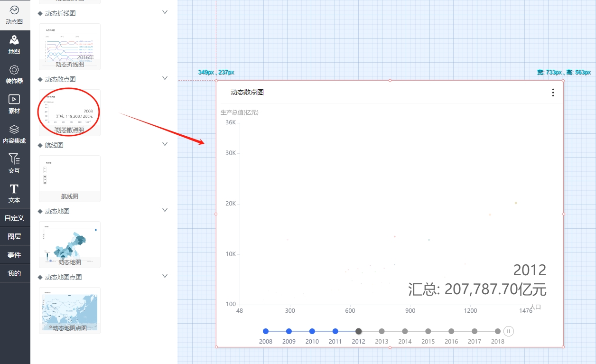The height and width of the screenshot is (364, 596).
Task: Open the 装饰器 decorator panel
Action: point(14,75)
